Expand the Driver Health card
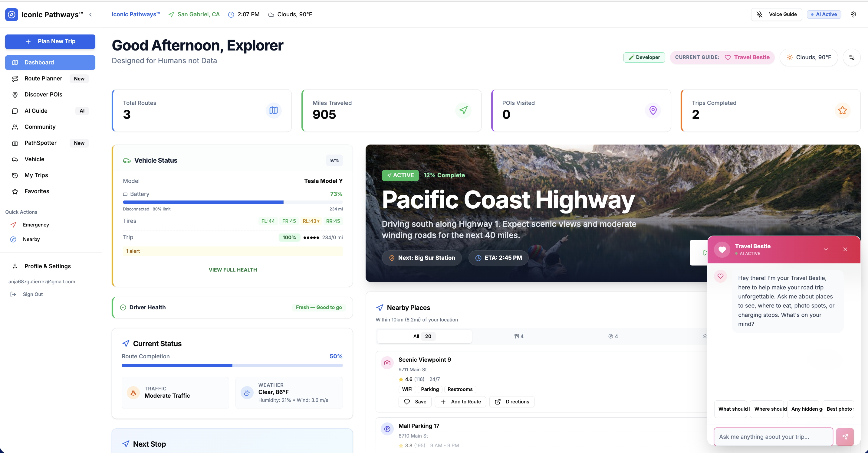Screen dimensions: 868x453 pyautogui.click(x=232, y=308)
